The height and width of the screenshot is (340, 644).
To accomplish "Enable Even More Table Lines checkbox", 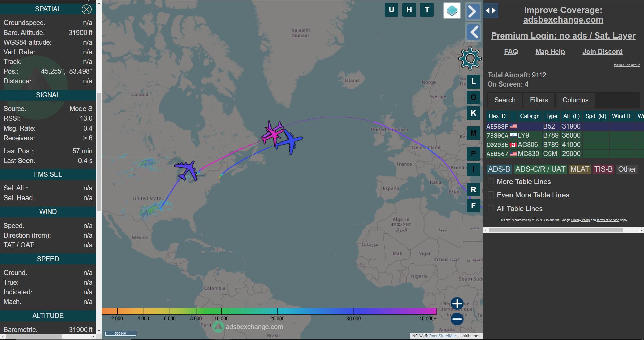I will coord(491,195).
